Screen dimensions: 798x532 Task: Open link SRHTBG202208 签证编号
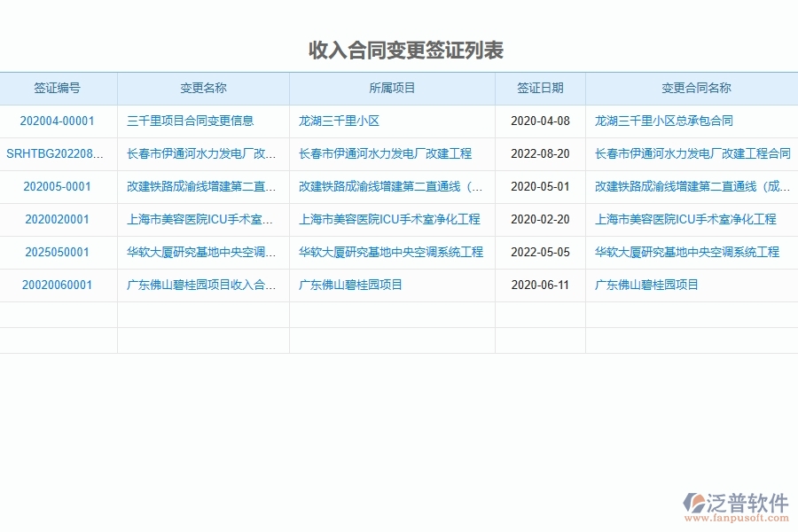(x=56, y=154)
